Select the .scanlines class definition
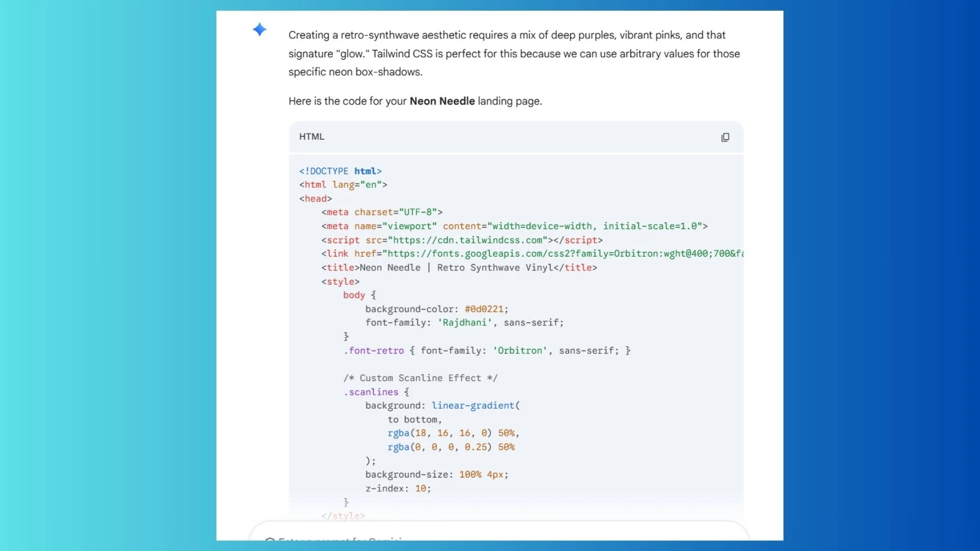The height and width of the screenshot is (551, 980). 372,392
